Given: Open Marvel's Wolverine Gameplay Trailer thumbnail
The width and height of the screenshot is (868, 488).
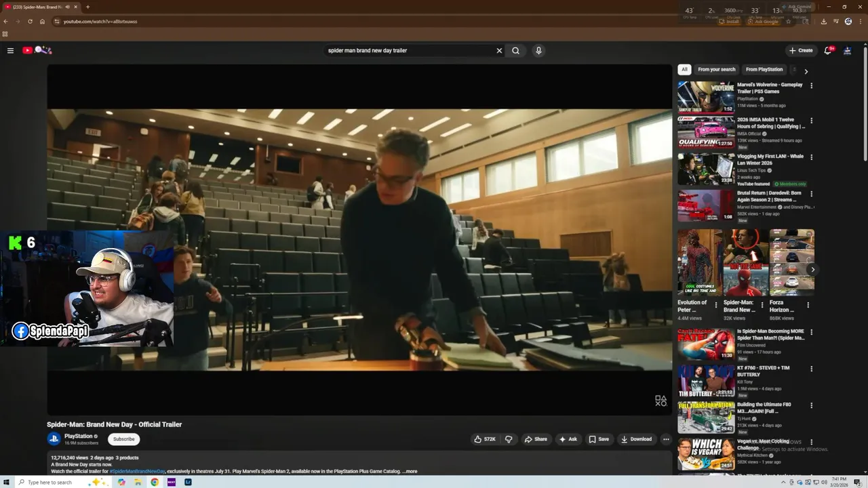Looking at the screenshot, I should click(706, 97).
